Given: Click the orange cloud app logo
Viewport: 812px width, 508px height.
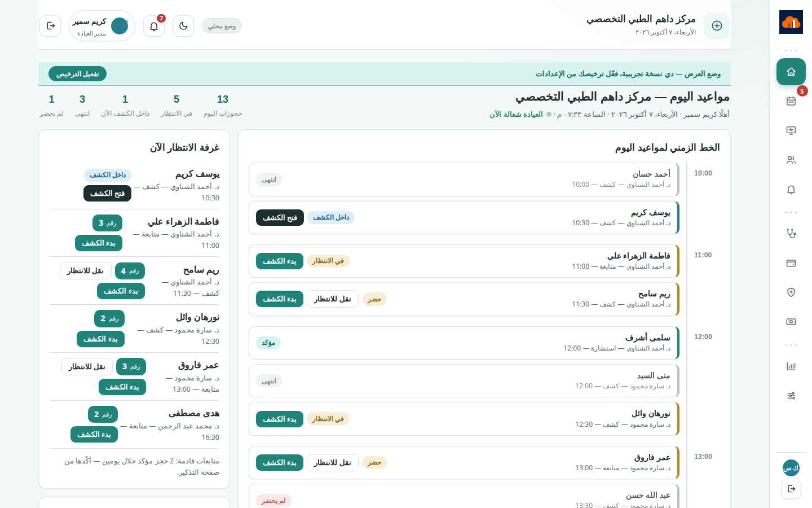Looking at the screenshot, I should (791, 22).
